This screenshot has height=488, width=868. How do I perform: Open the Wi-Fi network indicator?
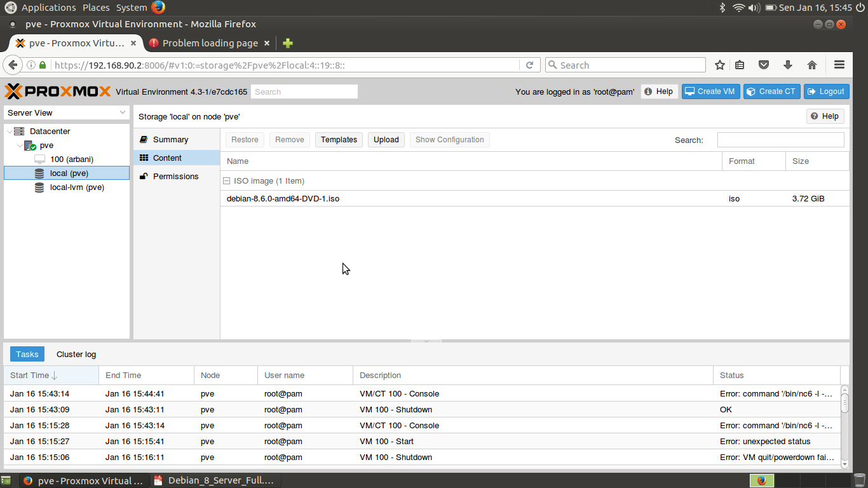coord(738,8)
